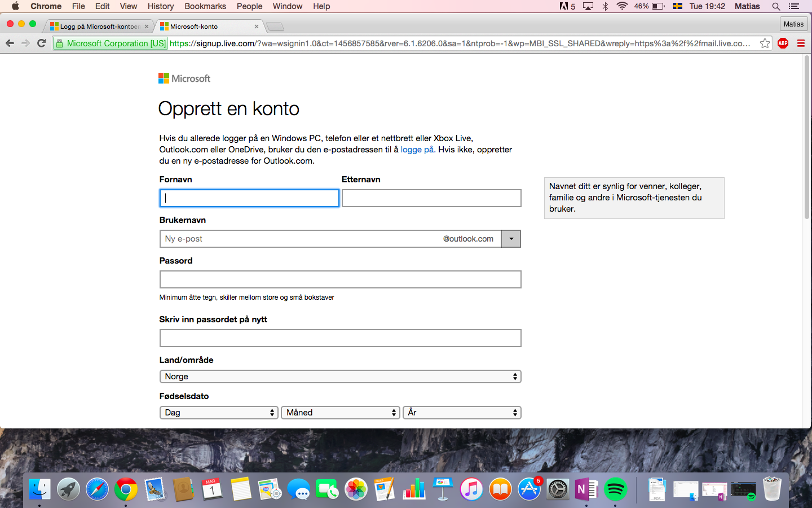Image resolution: width=812 pixels, height=508 pixels.
Task: Click the URL in the address bar
Action: coord(460,43)
